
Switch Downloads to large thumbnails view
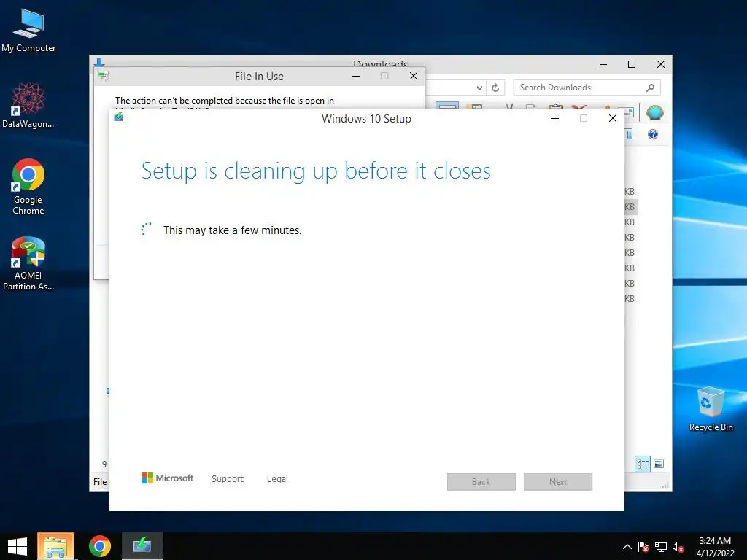659,464
